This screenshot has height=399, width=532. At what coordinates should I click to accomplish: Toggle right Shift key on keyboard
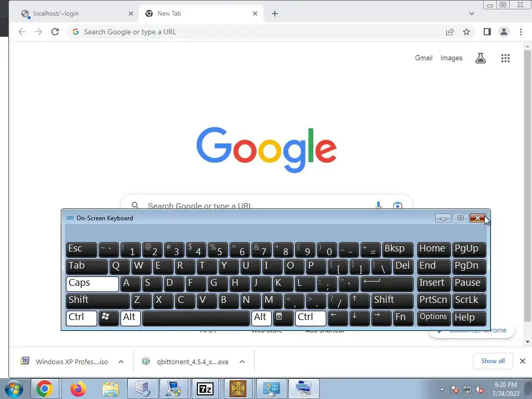pyautogui.click(x=392, y=301)
